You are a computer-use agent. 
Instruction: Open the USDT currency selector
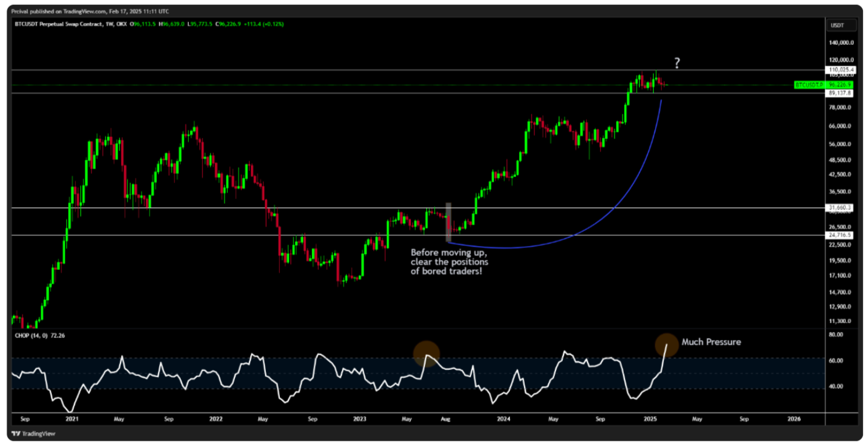click(841, 25)
